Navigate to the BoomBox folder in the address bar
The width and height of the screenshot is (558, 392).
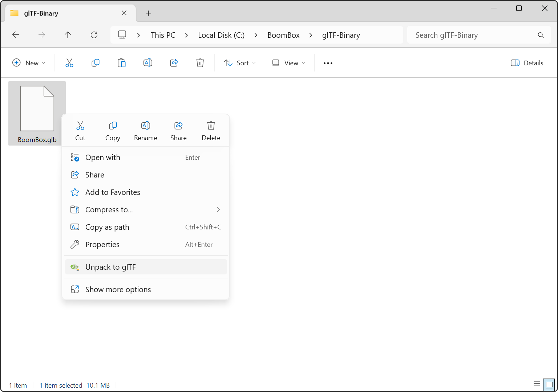pyautogui.click(x=284, y=35)
